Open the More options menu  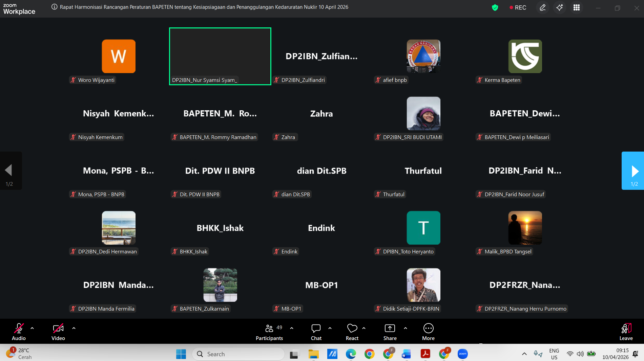click(x=428, y=332)
